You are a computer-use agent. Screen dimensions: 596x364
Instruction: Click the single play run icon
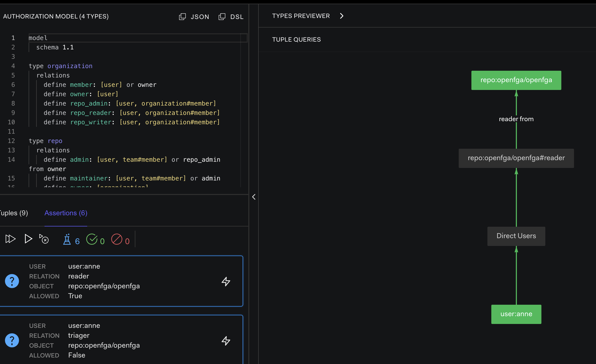28,239
